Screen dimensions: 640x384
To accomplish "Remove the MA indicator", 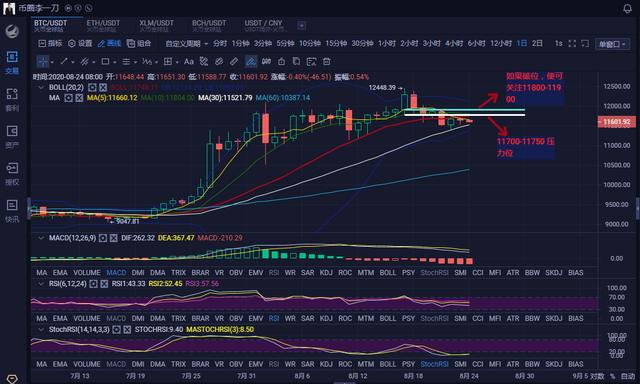I will click(79, 98).
